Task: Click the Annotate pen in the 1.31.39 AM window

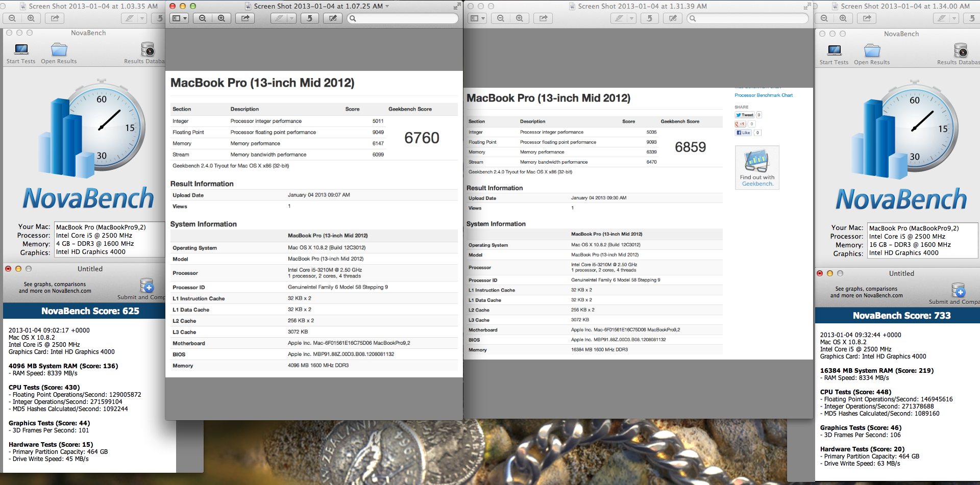Action: pyautogui.click(x=619, y=18)
